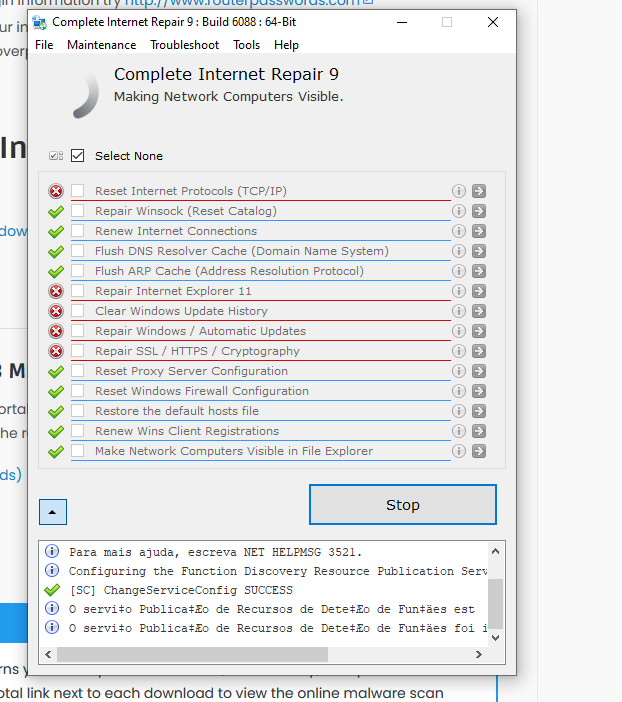
Task: Run Reset Proxy Server Configuration arrow
Action: click(x=479, y=371)
